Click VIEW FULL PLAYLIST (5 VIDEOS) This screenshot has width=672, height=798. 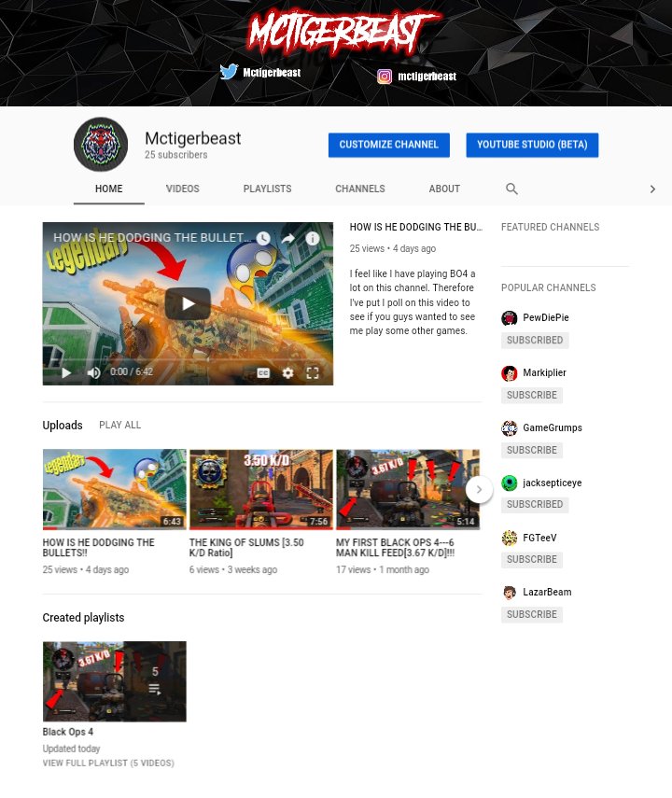pyautogui.click(x=108, y=763)
